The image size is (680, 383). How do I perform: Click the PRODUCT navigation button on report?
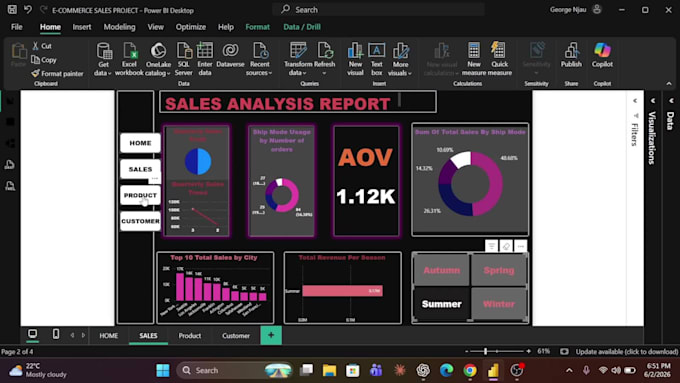tap(140, 195)
